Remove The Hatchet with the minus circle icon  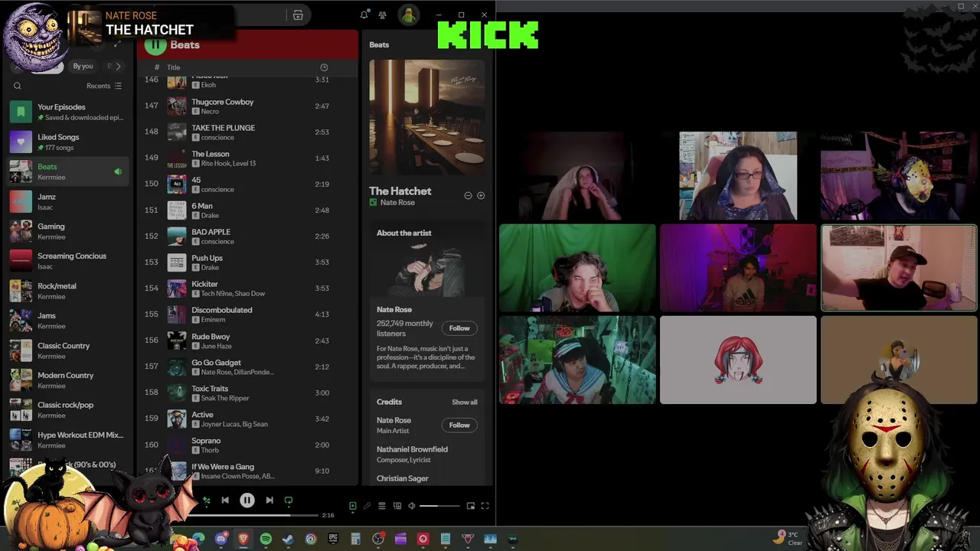point(468,196)
